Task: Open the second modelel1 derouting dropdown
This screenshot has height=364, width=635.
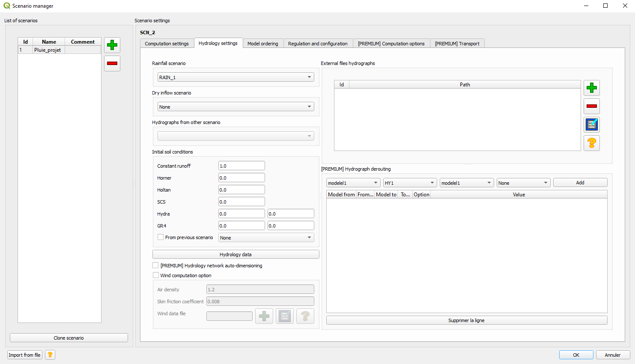Action: click(467, 183)
